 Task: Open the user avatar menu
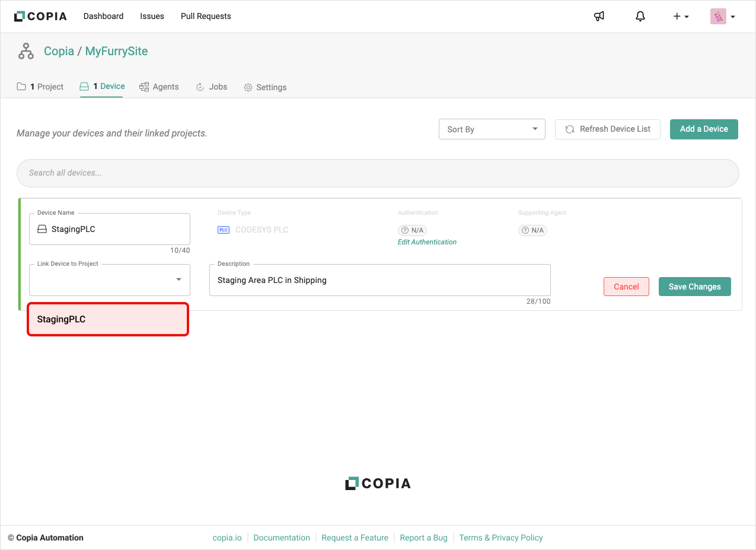coord(722,17)
